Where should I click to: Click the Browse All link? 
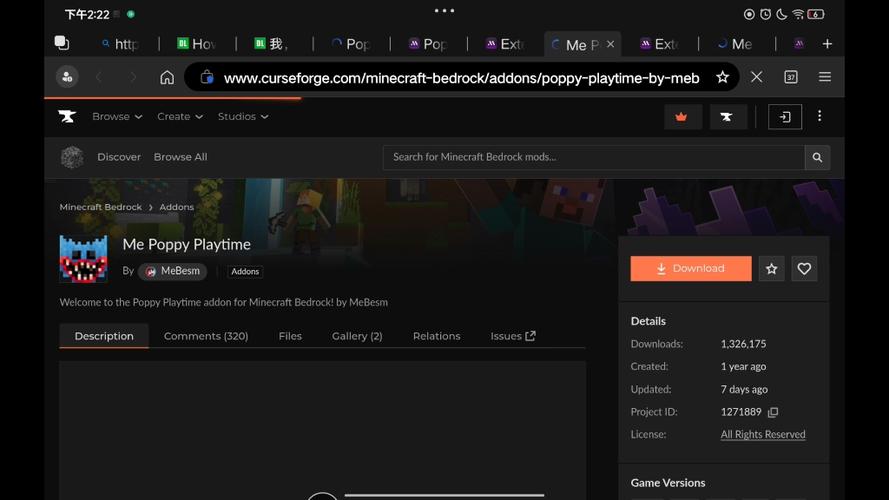[x=180, y=157]
